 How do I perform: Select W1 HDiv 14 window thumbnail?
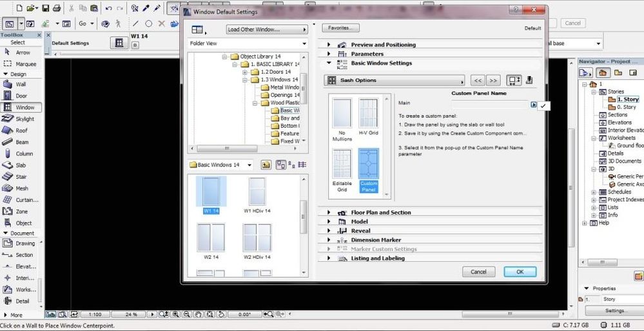(257, 196)
